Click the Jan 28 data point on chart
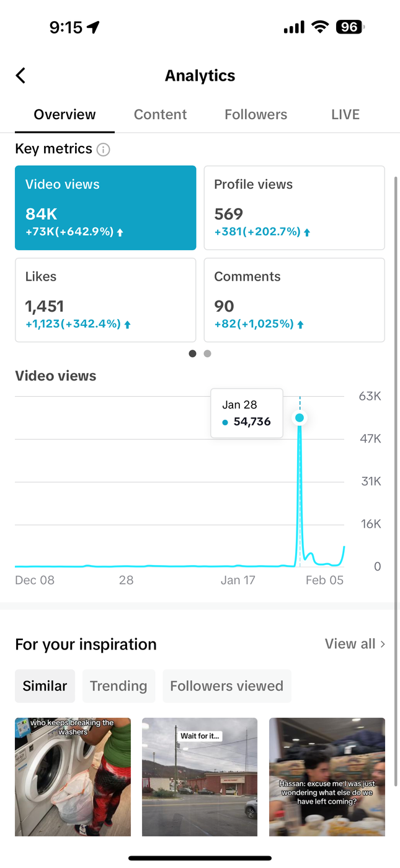The image size is (400, 868). (x=300, y=418)
